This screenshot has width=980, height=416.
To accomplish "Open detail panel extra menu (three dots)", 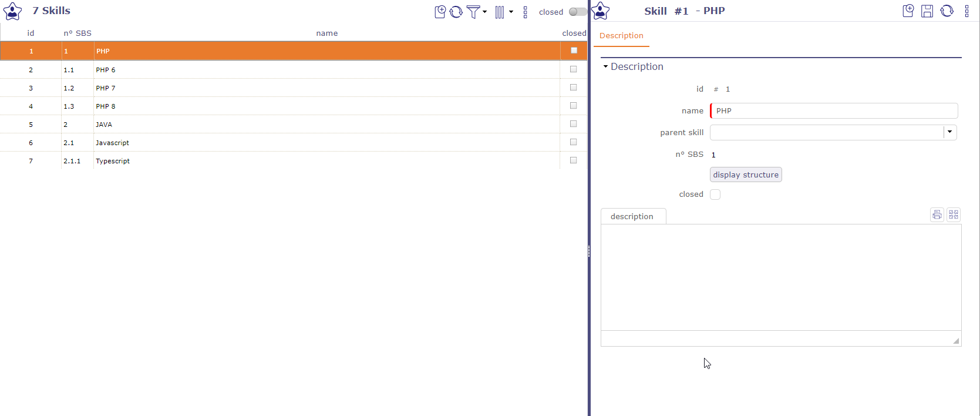I will click(967, 11).
